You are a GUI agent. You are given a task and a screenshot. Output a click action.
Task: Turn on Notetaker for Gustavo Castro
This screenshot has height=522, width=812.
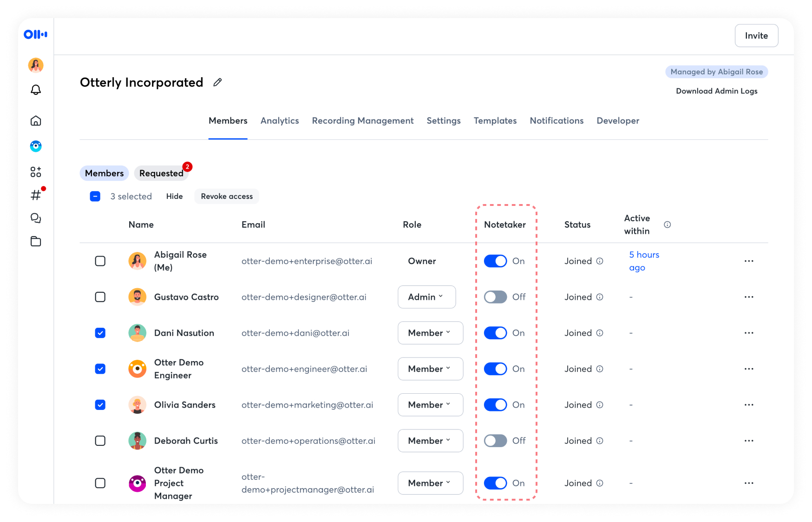click(x=495, y=297)
